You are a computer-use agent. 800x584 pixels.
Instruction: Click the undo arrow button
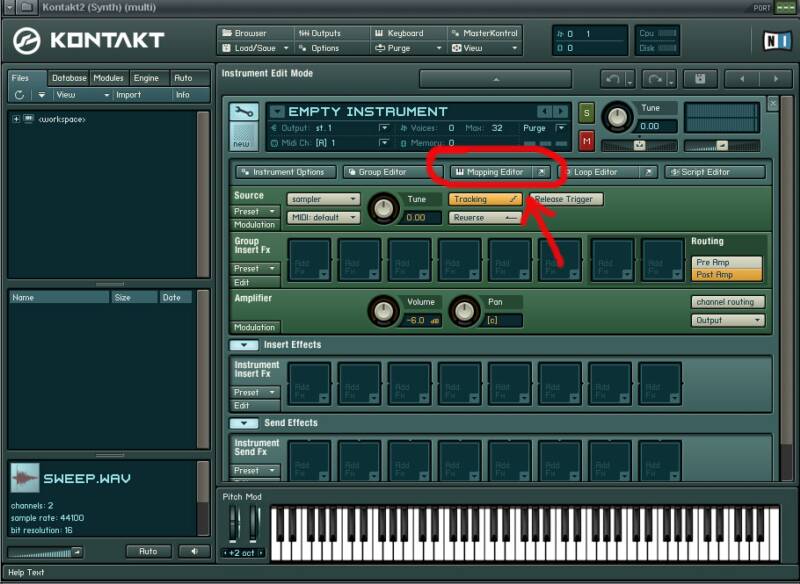[x=613, y=80]
